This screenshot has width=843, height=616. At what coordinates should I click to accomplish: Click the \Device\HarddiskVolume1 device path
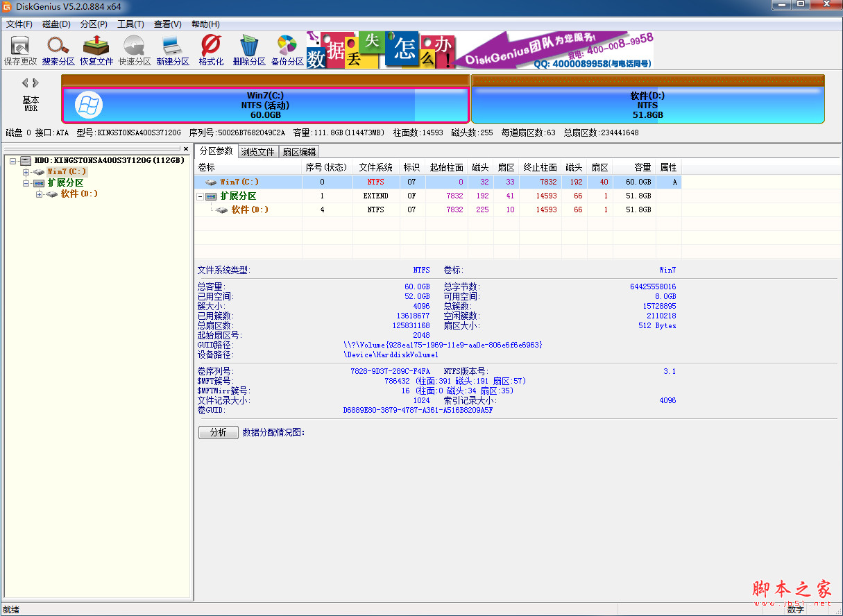coord(391,354)
